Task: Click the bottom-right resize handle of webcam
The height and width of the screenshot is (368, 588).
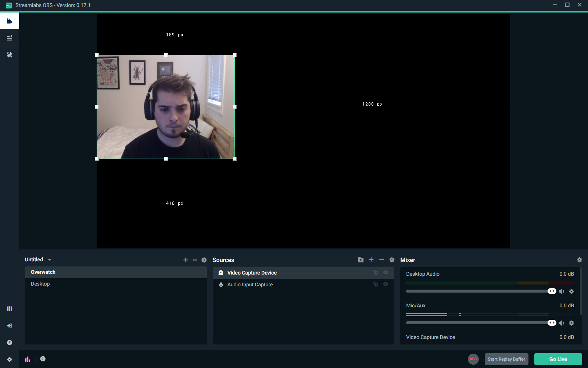Action: click(x=235, y=159)
